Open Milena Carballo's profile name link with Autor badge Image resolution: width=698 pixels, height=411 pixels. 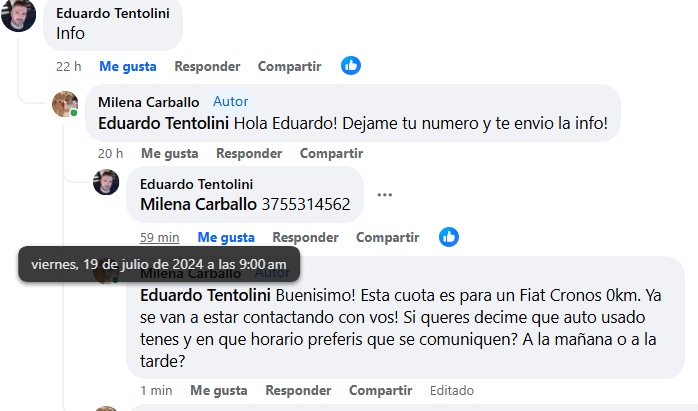(x=149, y=102)
